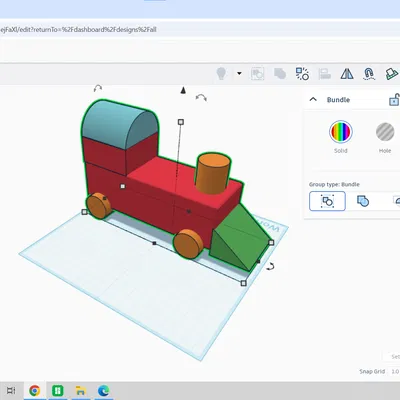Screen dimensions: 400x400
Task: Click the bottom corner handle below the wedge
Action: [x=244, y=283]
